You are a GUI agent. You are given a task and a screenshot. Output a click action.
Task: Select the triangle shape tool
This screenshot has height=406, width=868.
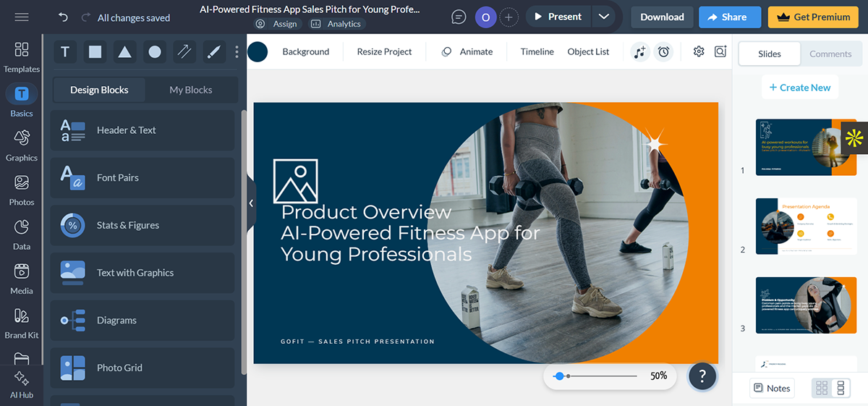pos(125,52)
